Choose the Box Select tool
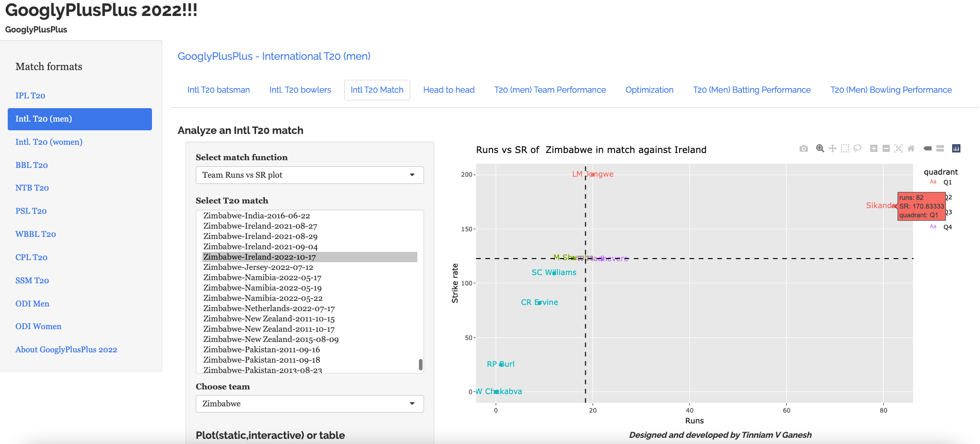980x444 pixels. [x=845, y=149]
